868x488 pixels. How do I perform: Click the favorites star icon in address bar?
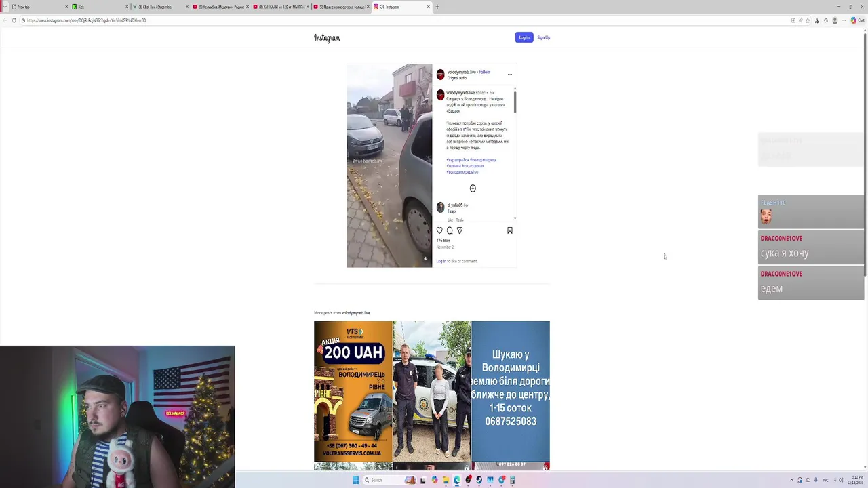pyautogui.click(x=809, y=20)
